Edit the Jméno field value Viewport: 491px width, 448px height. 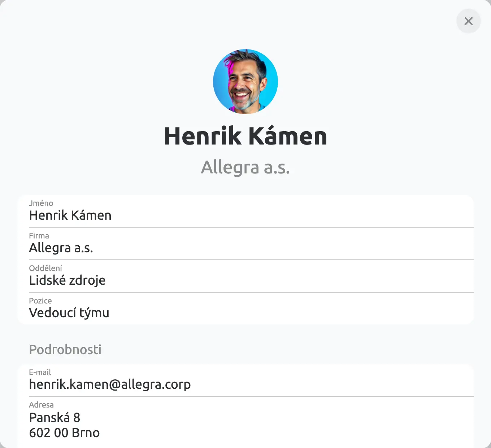pyautogui.click(x=70, y=215)
